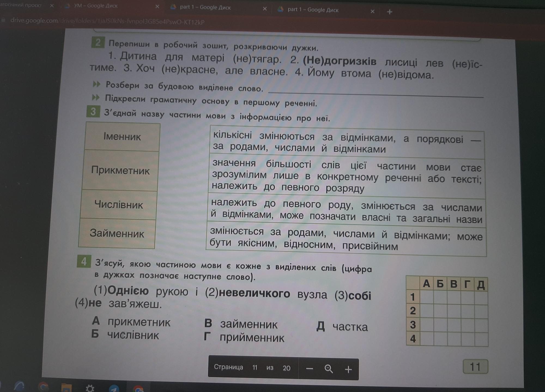Open File Explorer folder in taskbar
The height and width of the screenshot is (392, 545).
pyautogui.click(x=66, y=388)
